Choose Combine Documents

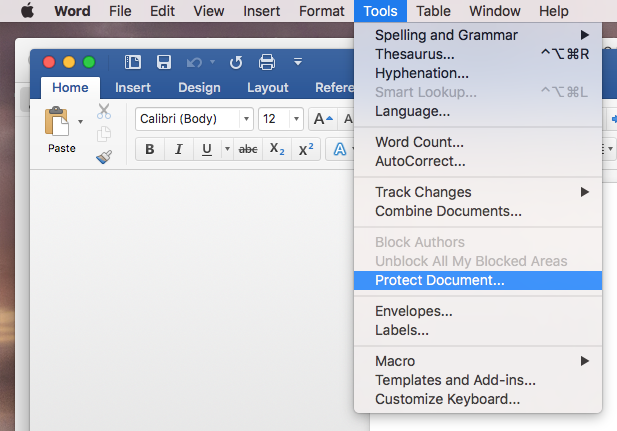point(478,211)
